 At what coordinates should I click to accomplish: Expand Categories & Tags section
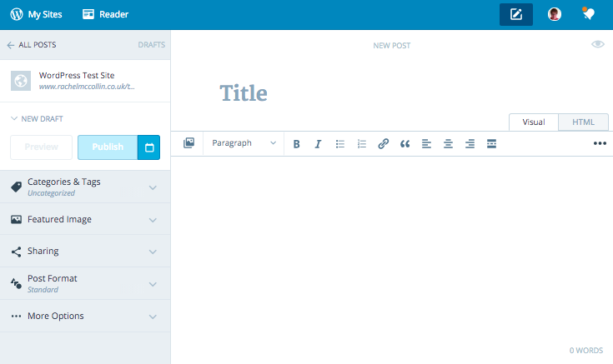(85, 187)
